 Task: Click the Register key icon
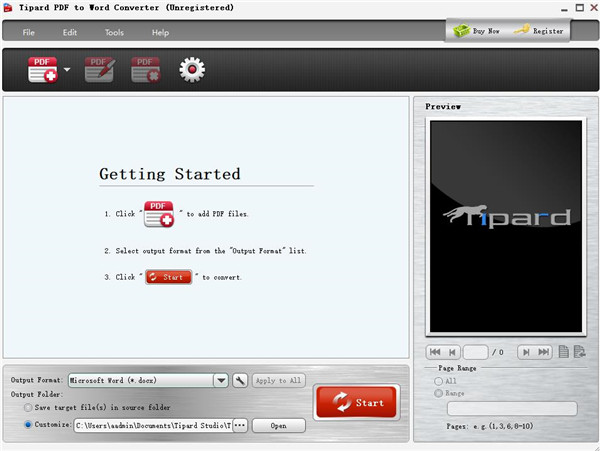point(522,29)
